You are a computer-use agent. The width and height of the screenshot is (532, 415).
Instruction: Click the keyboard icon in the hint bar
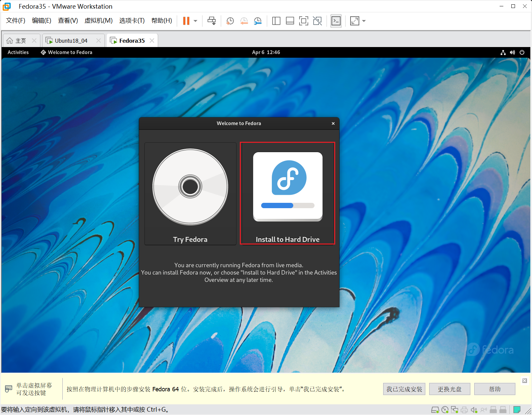[9, 389]
